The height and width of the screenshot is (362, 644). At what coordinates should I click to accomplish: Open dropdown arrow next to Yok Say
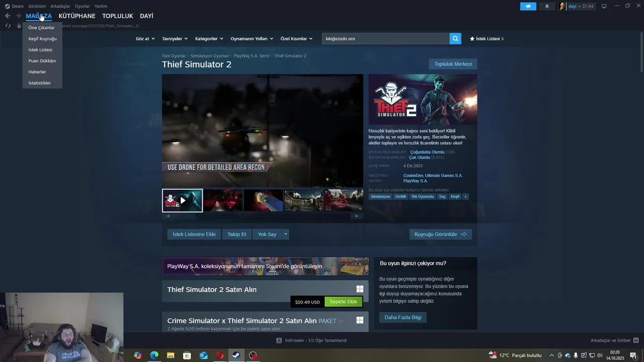[285, 234]
